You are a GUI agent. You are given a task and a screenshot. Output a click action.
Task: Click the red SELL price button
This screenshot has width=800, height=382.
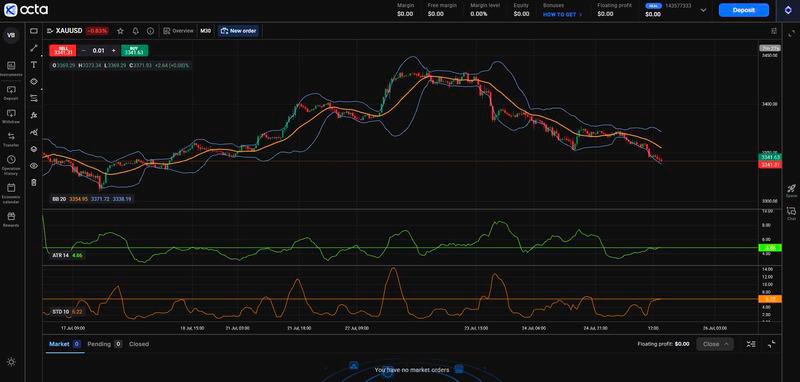[63, 50]
